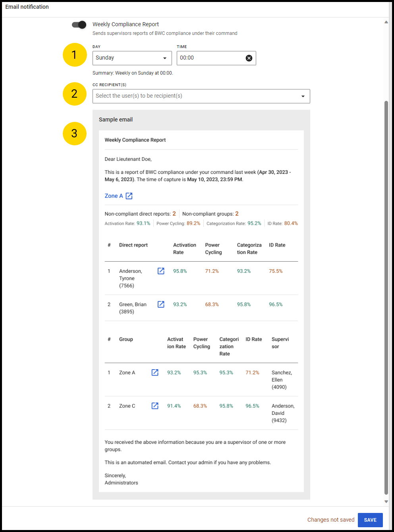Clear the TIME field using the X icon
Image resolution: width=394 pixels, height=532 pixels.
coord(249,58)
